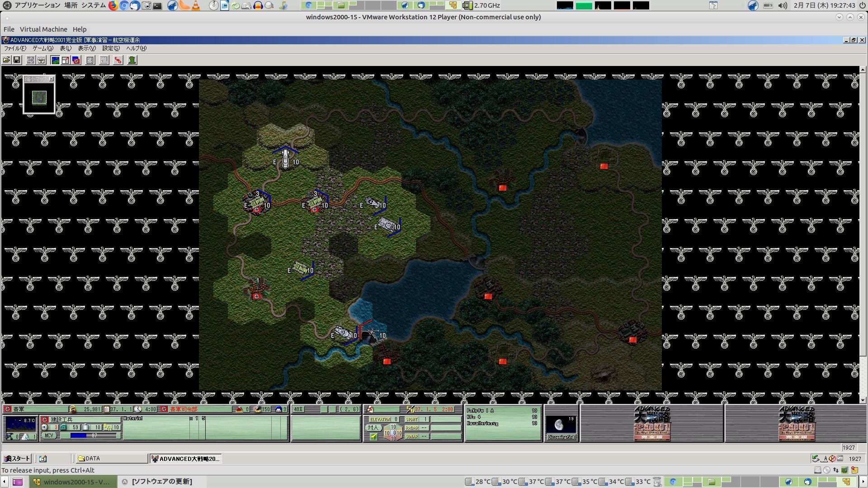Screen dimensions: 868x488
Task: Click the red END turn toolbar icon
Action: (118, 60)
